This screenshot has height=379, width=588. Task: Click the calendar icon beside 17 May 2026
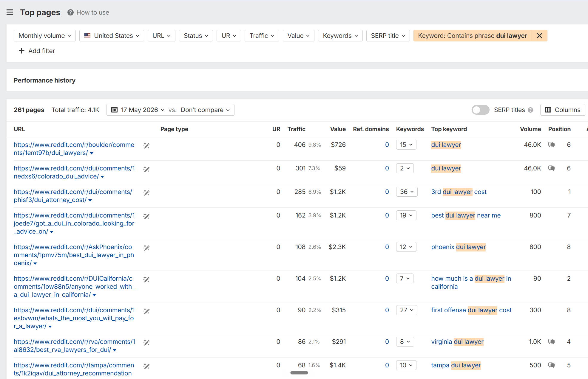click(114, 110)
